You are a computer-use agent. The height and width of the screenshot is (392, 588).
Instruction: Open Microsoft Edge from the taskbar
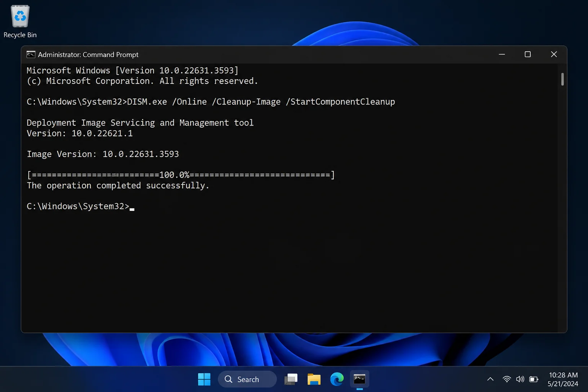337,379
